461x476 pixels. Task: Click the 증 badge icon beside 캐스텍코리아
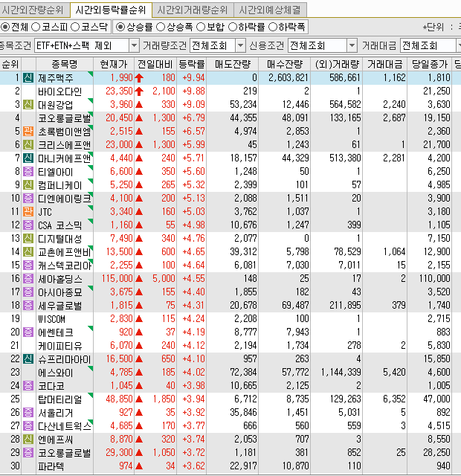pos(28,265)
